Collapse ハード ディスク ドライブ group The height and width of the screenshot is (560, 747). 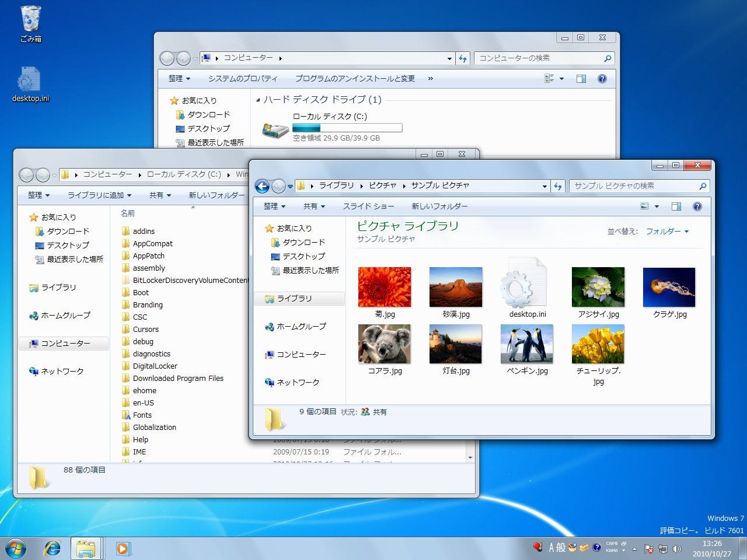click(x=258, y=100)
